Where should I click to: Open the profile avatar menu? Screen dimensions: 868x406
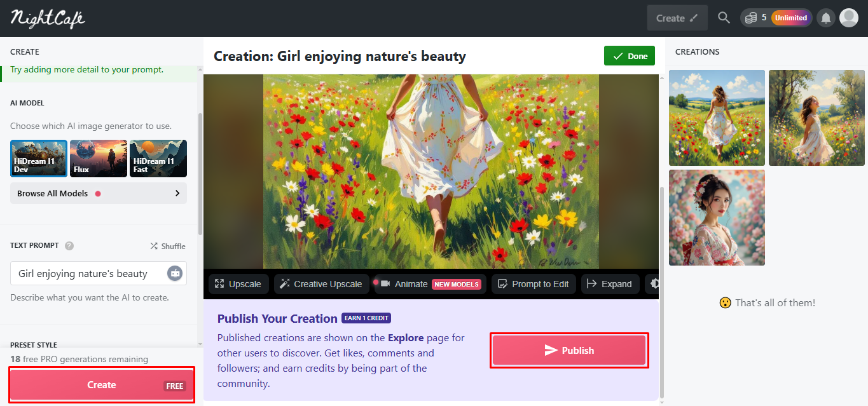click(848, 17)
